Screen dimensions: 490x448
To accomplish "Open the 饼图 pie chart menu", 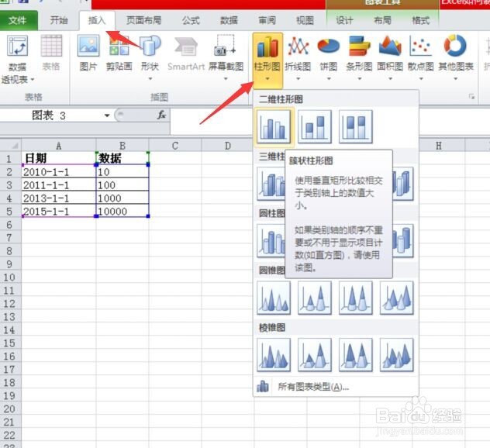I will click(x=329, y=58).
